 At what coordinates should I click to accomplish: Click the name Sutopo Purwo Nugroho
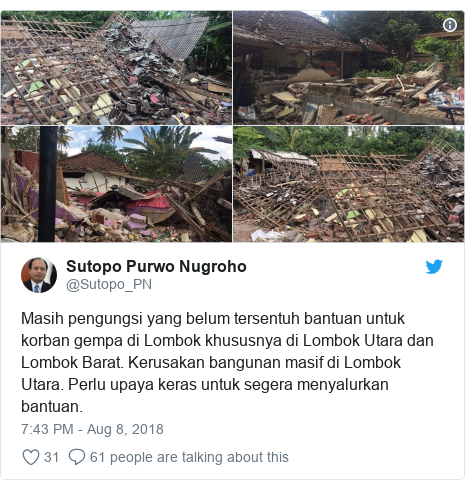[156, 266]
